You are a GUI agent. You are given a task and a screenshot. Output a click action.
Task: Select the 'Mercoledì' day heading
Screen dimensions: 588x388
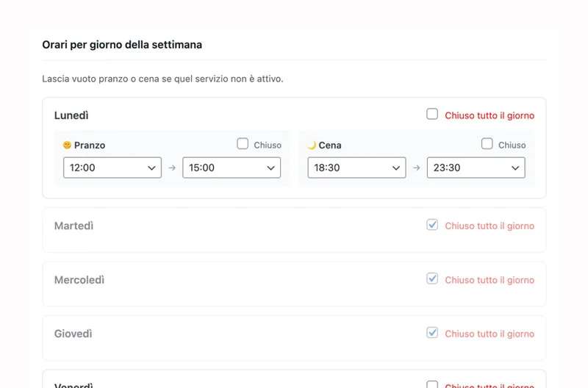pyautogui.click(x=79, y=280)
